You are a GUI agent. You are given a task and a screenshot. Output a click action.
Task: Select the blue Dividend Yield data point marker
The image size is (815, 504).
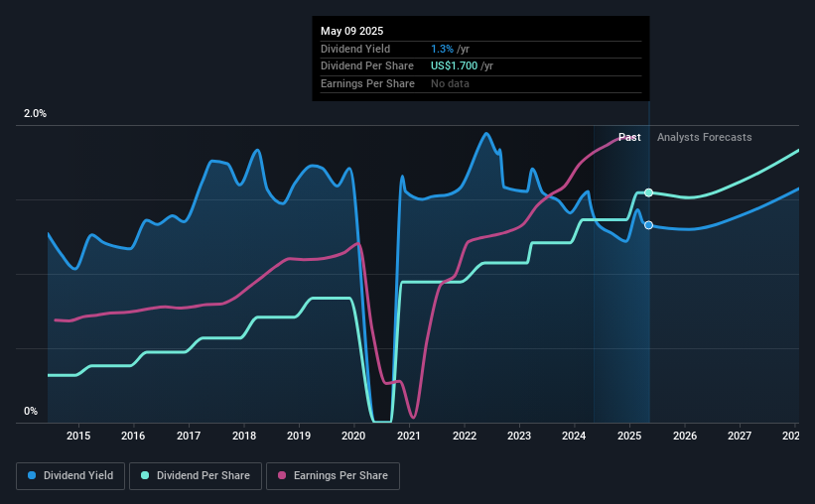[x=648, y=225]
